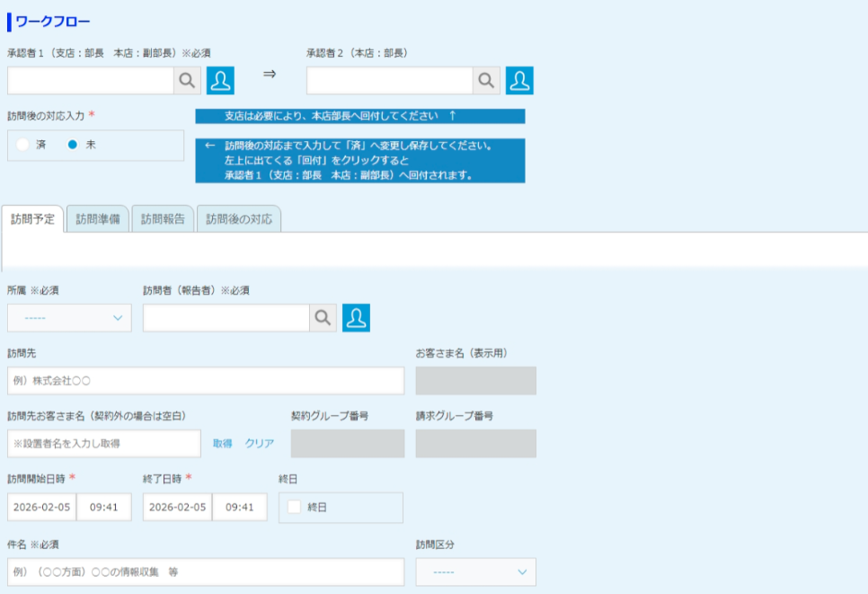Check the 終日 checkbox
868x594 pixels.
tap(294, 507)
